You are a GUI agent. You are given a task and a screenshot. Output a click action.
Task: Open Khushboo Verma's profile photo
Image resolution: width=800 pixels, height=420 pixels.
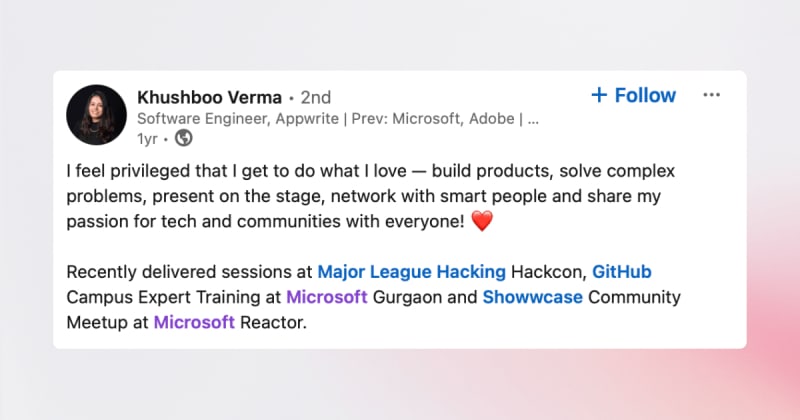pyautogui.click(x=96, y=115)
